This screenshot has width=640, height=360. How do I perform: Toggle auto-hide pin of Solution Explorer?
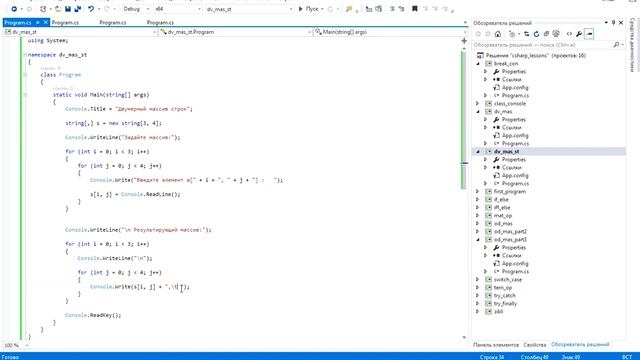(x=613, y=23)
